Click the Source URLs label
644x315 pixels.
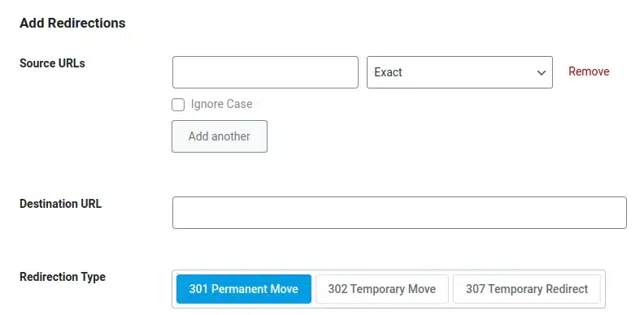52,63
